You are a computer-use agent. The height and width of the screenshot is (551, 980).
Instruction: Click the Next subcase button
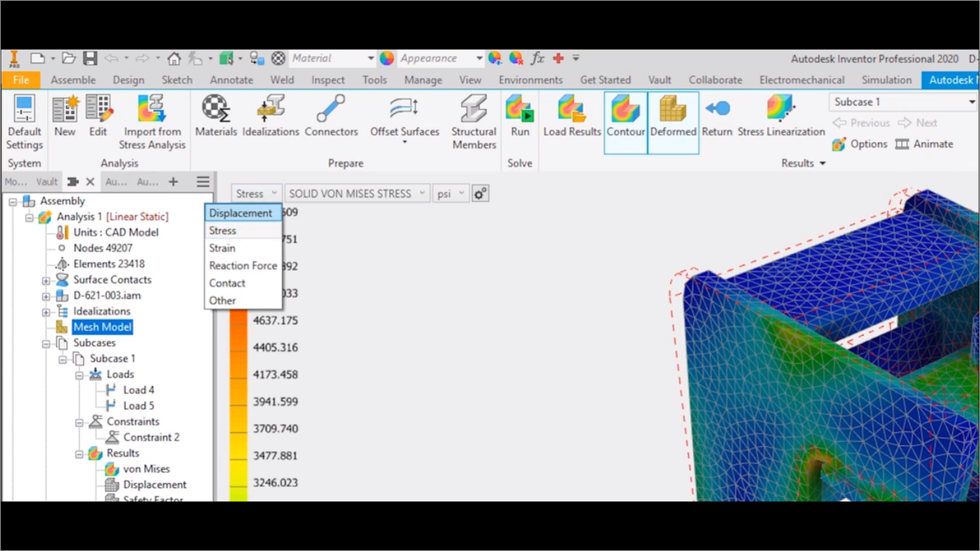click(918, 123)
